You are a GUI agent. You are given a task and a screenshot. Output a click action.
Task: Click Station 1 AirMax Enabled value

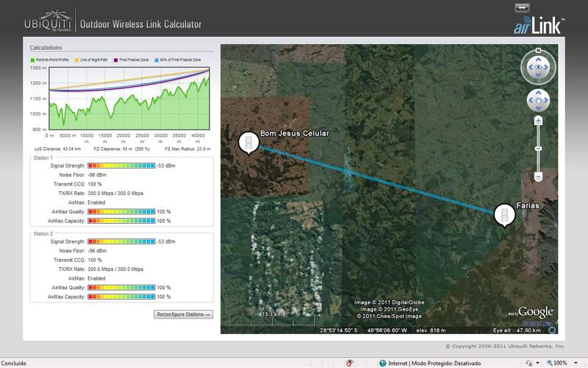(x=96, y=202)
